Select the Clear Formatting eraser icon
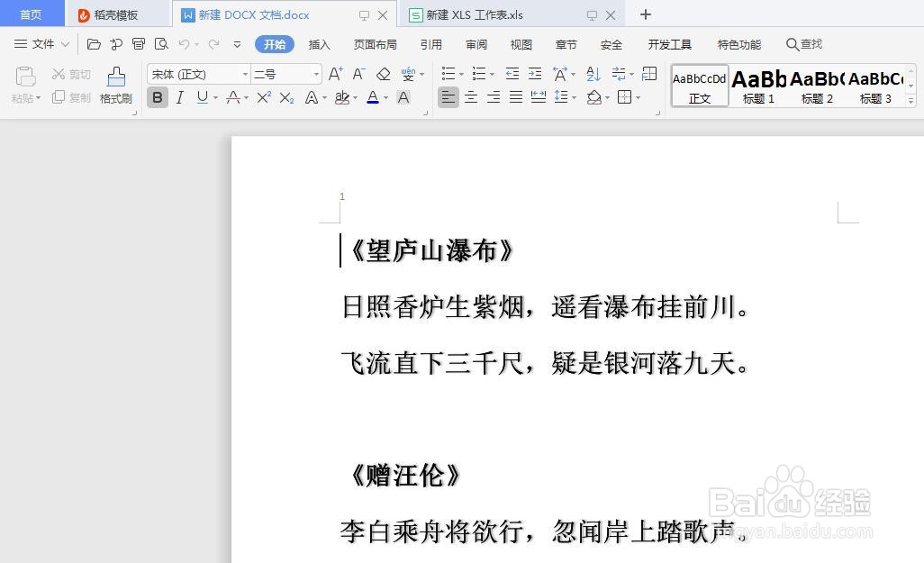The image size is (924, 563). [x=382, y=74]
